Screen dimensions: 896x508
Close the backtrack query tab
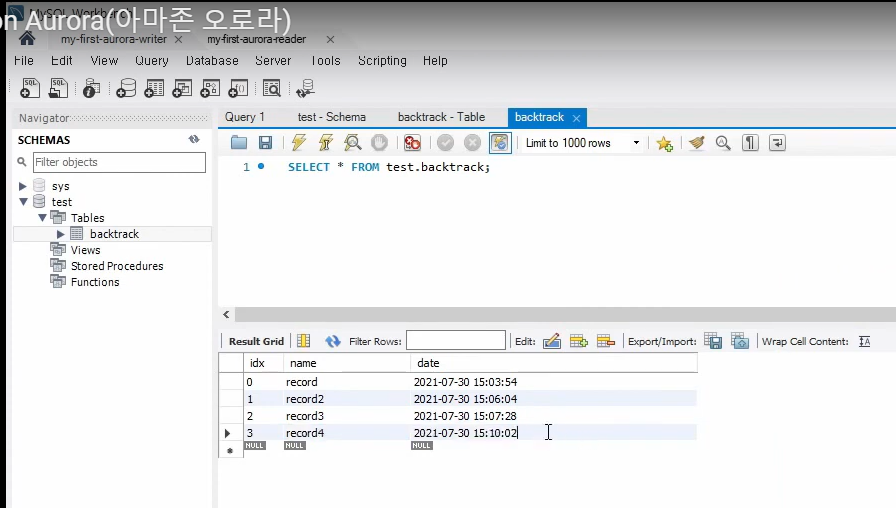[577, 118]
